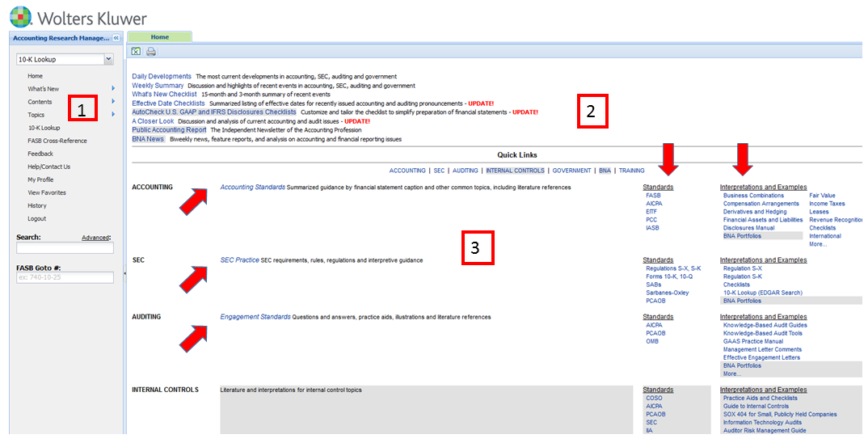Click Logout in the sidebar
The width and height of the screenshot is (868, 443).
[37, 218]
